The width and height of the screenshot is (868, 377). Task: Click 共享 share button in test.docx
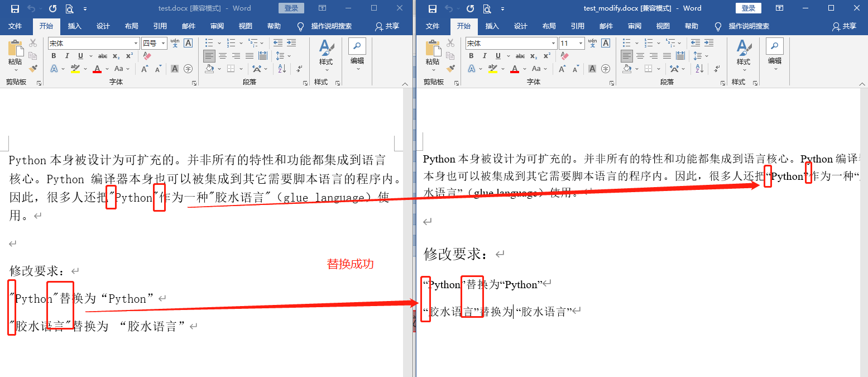[387, 26]
